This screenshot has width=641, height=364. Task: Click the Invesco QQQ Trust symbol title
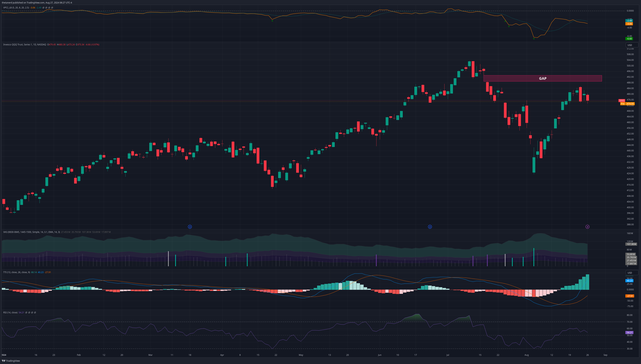pos(25,45)
